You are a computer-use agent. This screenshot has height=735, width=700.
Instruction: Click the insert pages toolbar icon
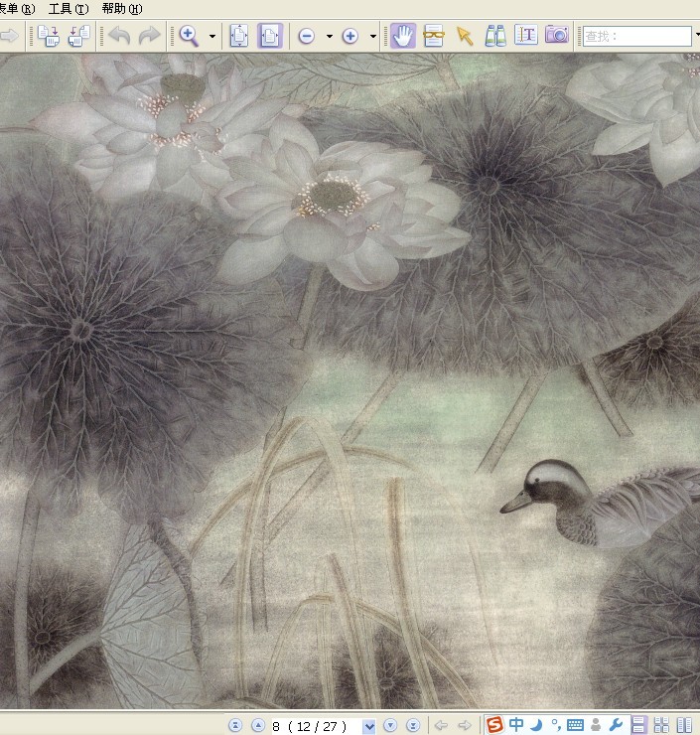(x=49, y=36)
